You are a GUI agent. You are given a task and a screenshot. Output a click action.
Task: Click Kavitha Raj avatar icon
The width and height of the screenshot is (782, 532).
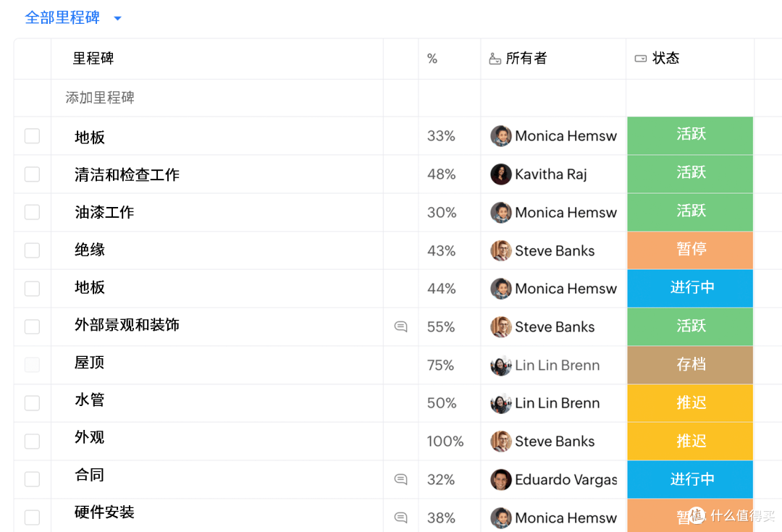[x=501, y=174]
